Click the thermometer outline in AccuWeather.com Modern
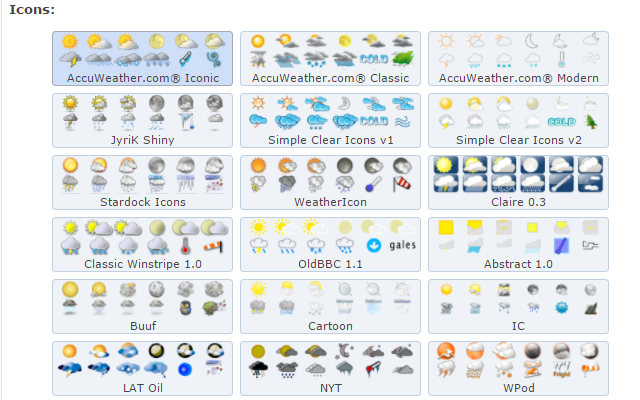 [562, 60]
